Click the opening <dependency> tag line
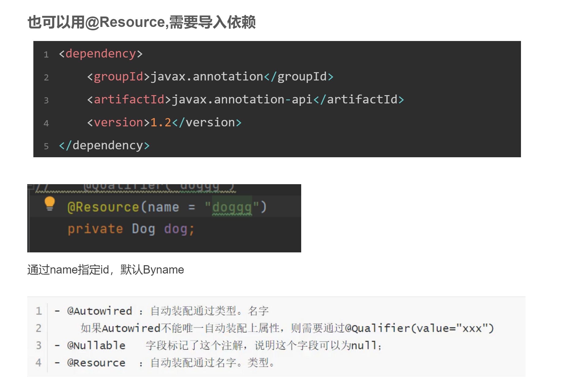The width and height of the screenshot is (588, 387). [101, 54]
